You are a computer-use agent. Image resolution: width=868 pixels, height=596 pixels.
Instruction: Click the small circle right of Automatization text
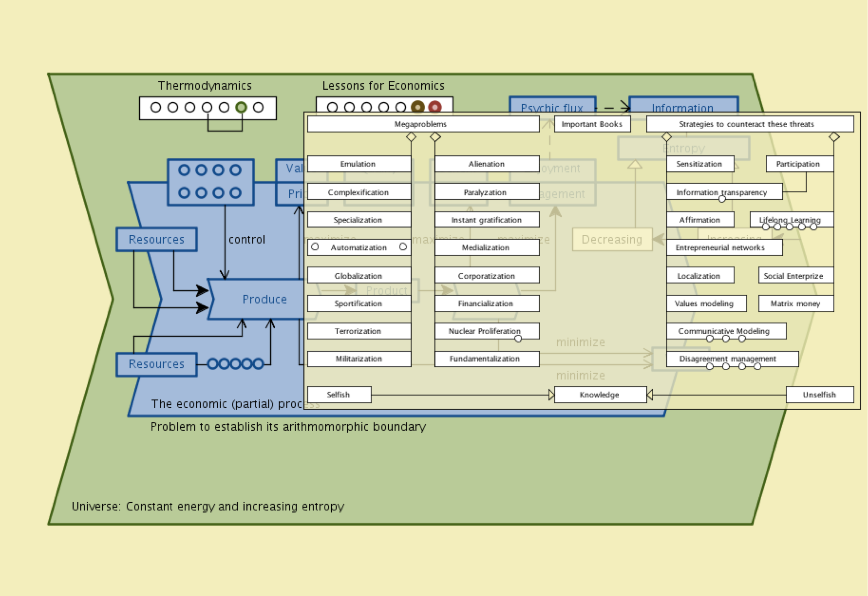pos(403,246)
